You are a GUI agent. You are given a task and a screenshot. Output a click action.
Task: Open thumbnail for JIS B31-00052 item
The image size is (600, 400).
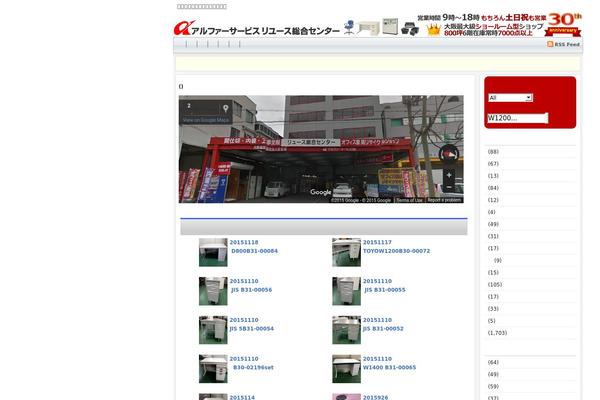346,330
